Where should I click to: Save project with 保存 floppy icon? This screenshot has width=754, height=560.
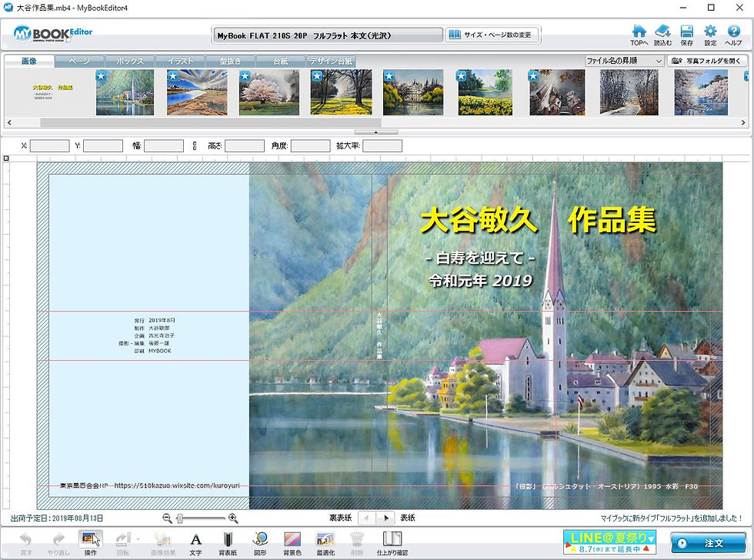point(686,35)
